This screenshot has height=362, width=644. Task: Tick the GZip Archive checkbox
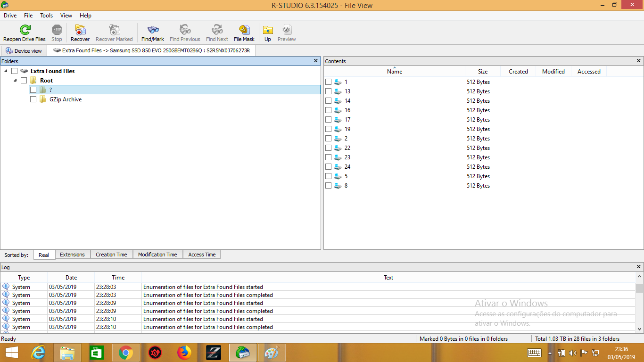[x=33, y=99]
